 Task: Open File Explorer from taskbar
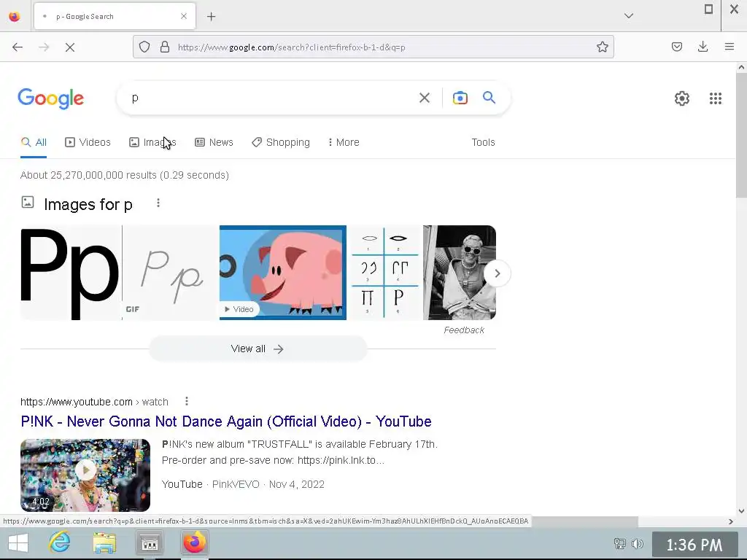click(x=104, y=542)
